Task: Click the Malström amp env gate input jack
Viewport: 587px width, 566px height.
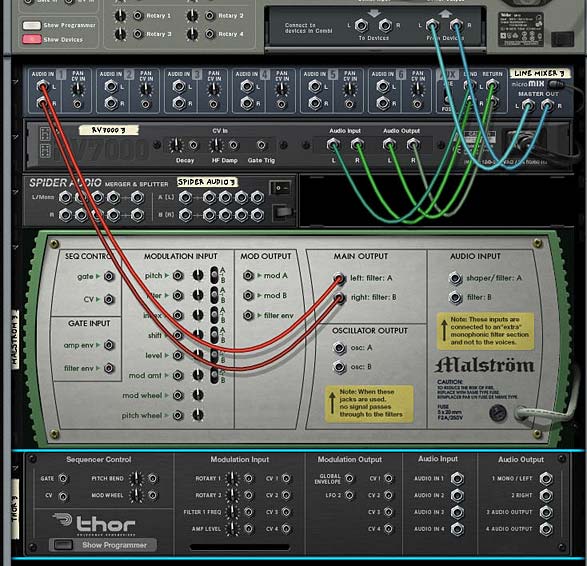Action: [x=109, y=345]
